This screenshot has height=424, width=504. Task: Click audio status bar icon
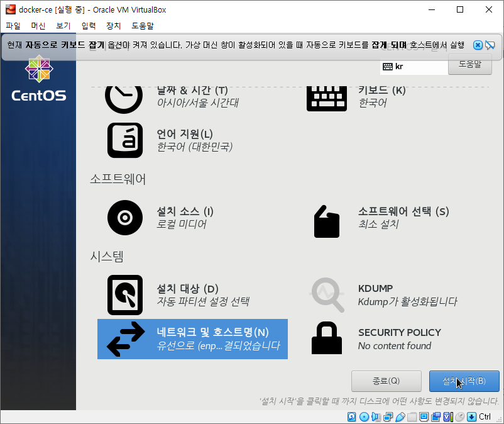(376, 417)
